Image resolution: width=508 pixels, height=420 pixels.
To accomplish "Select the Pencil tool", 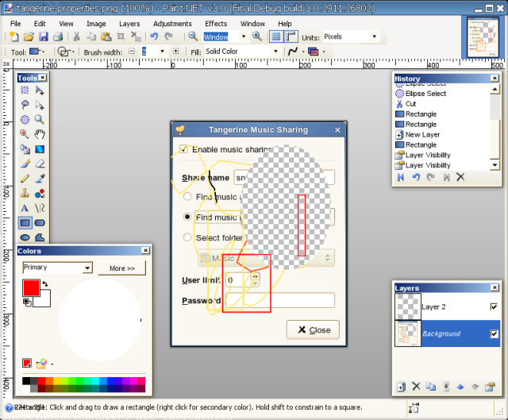I will (x=25, y=179).
